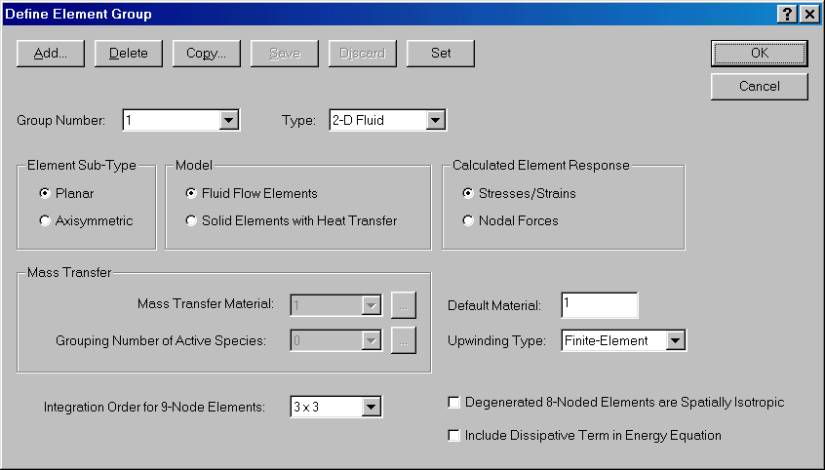The image size is (825, 470).
Task: Open the Group Number dropdown
Action: coord(228,121)
